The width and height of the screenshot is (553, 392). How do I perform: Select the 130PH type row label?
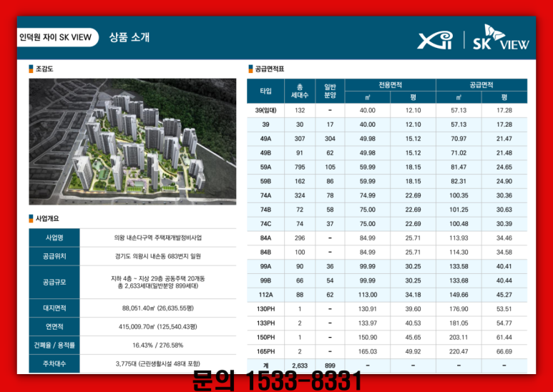(265, 309)
